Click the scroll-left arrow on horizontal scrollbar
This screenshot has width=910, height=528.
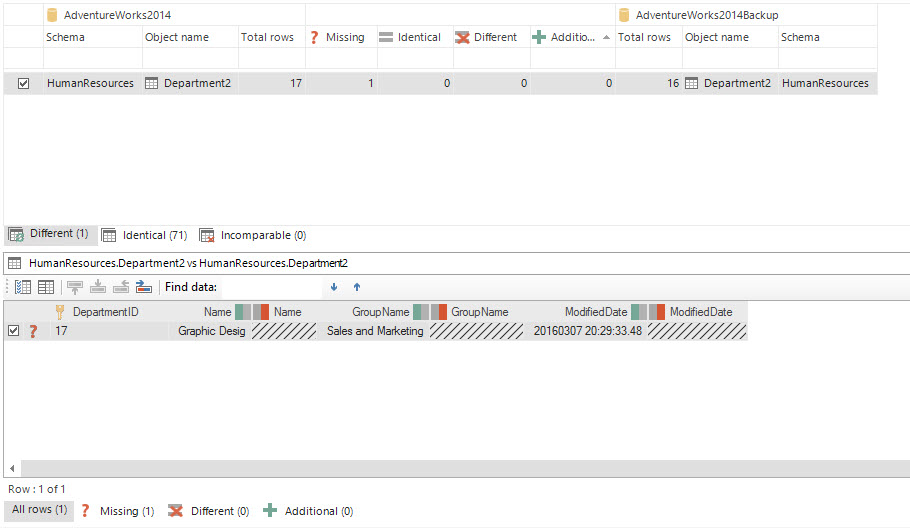(x=12, y=468)
